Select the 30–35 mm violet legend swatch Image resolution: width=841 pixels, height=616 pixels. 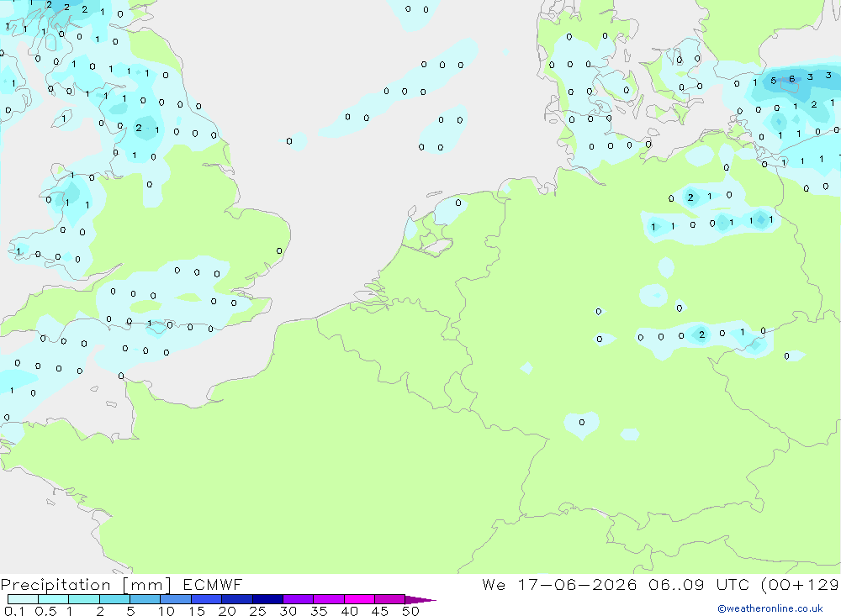pyautogui.click(x=298, y=599)
